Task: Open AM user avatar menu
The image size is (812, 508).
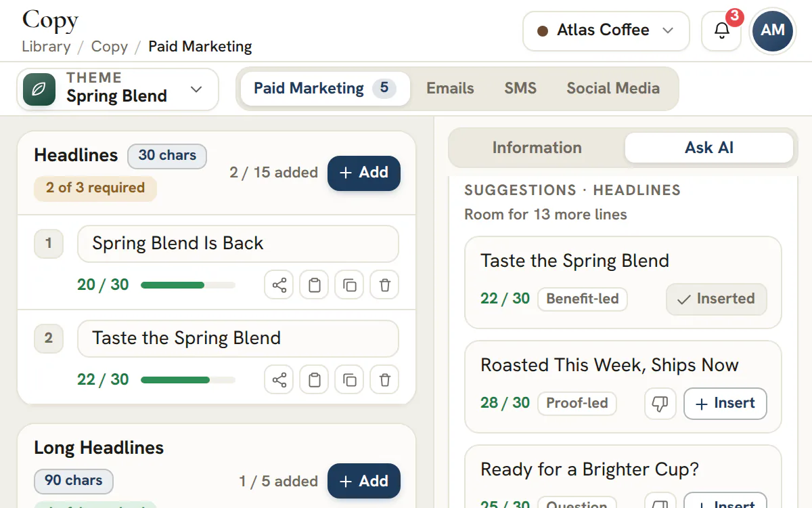Action: 772,30
